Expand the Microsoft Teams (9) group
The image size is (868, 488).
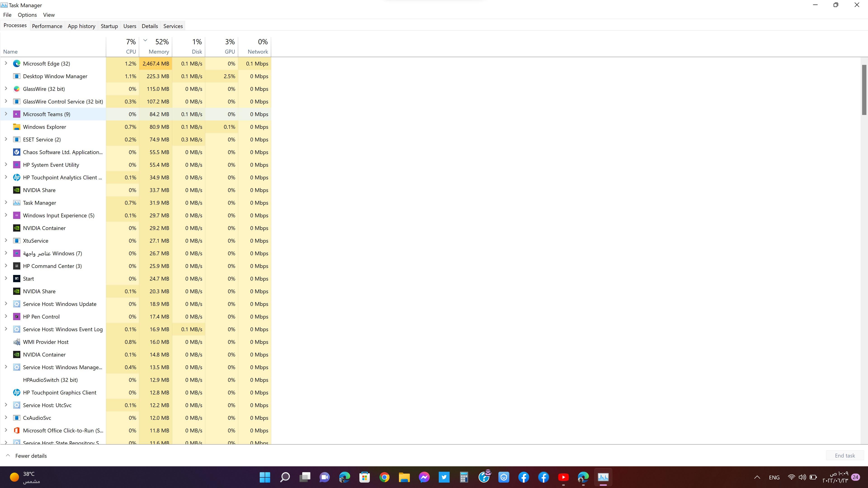[x=6, y=114]
